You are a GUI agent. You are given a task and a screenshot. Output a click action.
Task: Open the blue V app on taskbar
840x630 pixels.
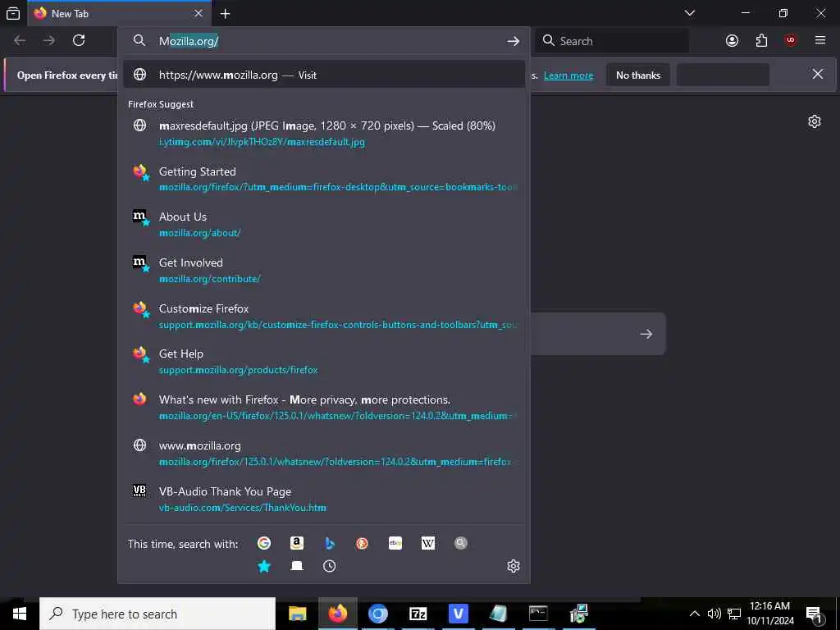458,614
